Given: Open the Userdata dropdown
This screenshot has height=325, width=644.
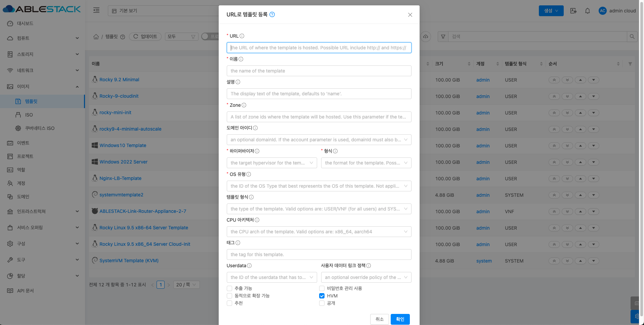Looking at the screenshot, I should [272, 277].
